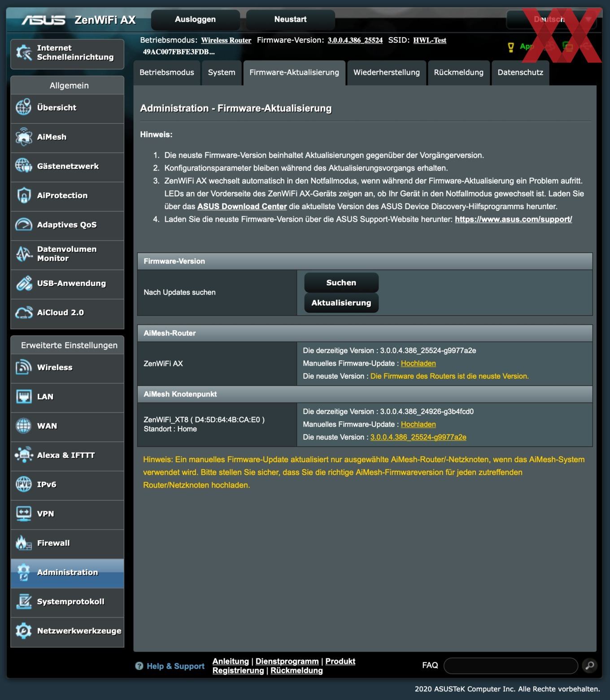This screenshot has width=610, height=700.
Task: Open the Datenschutz tab
Action: pyautogui.click(x=520, y=73)
